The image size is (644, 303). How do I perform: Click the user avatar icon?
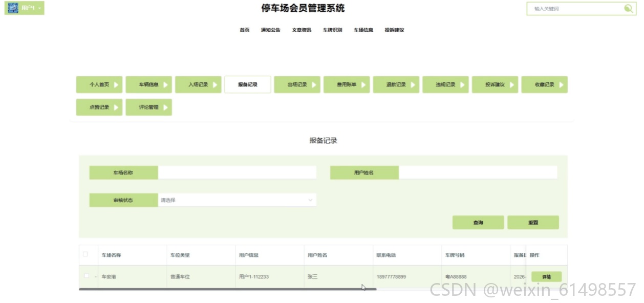click(13, 8)
